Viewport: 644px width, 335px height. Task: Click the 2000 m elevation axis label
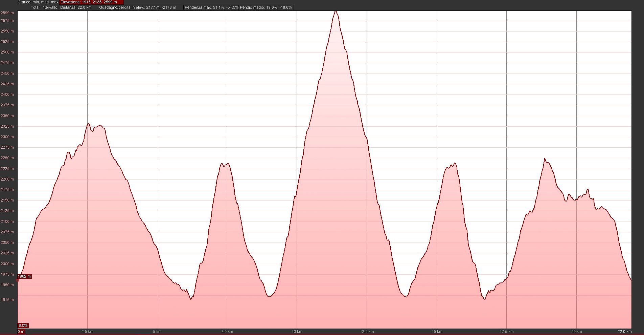click(x=7, y=264)
